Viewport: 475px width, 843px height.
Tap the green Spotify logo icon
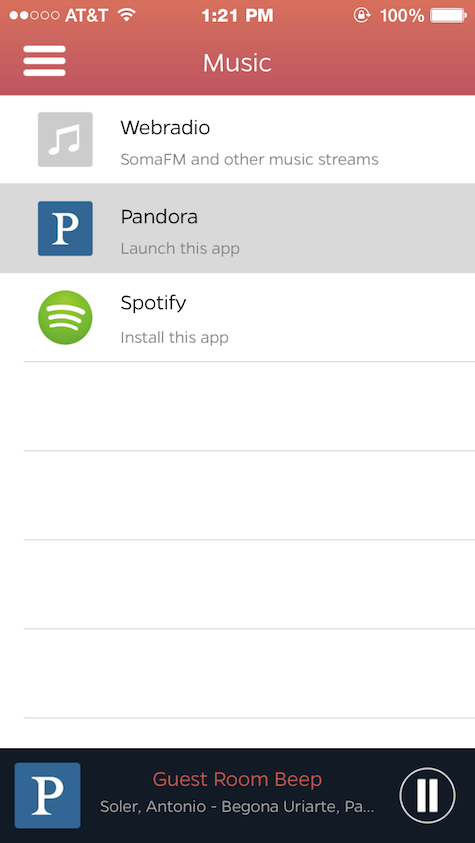click(x=65, y=318)
